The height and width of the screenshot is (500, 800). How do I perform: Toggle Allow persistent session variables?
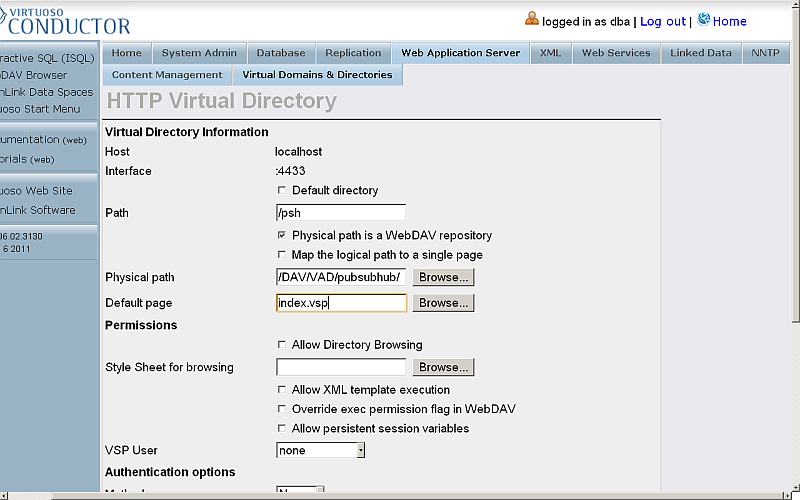282,429
